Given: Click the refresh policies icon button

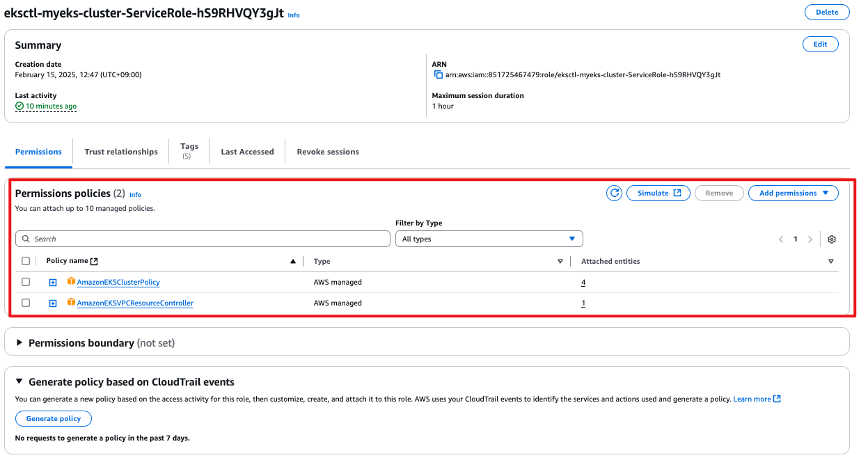Looking at the screenshot, I should tap(614, 193).
